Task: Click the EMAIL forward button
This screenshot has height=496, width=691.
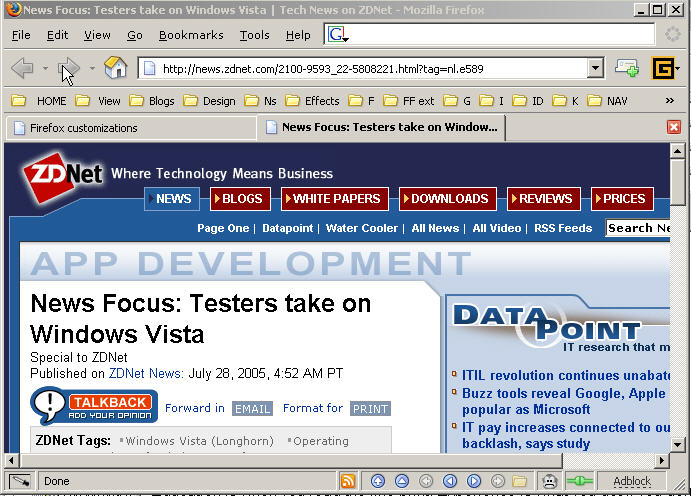Action: [x=252, y=409]
